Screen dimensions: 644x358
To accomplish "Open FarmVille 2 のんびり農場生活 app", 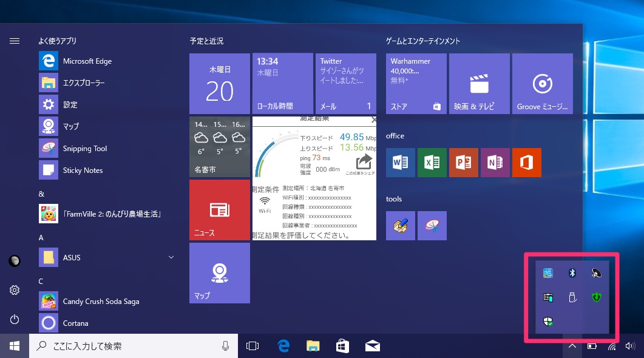I will (107, 214).
